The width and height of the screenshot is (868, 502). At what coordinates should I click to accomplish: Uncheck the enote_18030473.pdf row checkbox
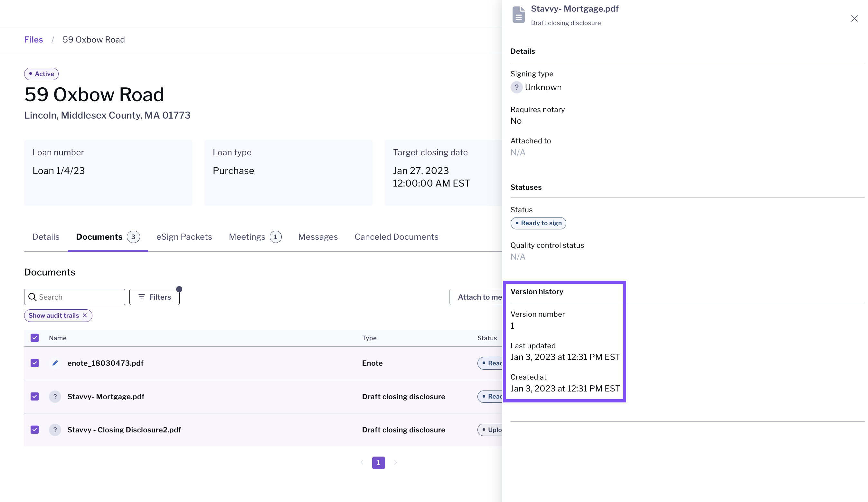point(34,363)
